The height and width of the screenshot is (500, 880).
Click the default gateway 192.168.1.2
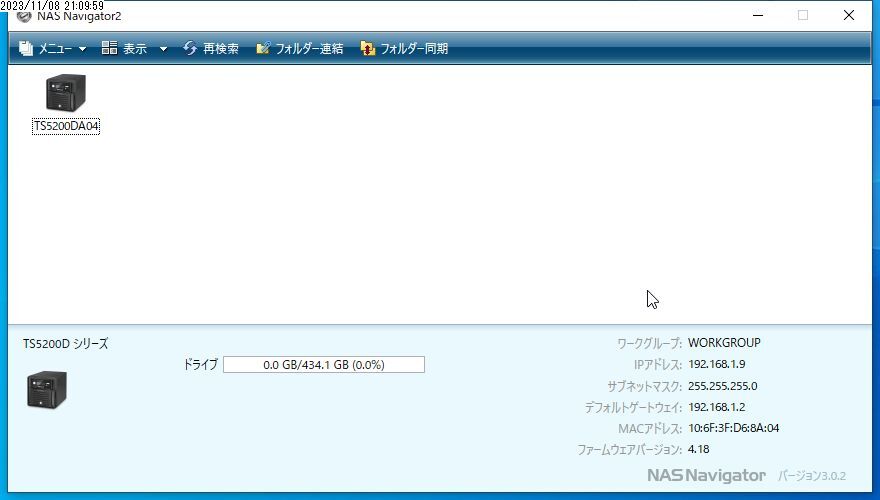click(x=717, y=407)
